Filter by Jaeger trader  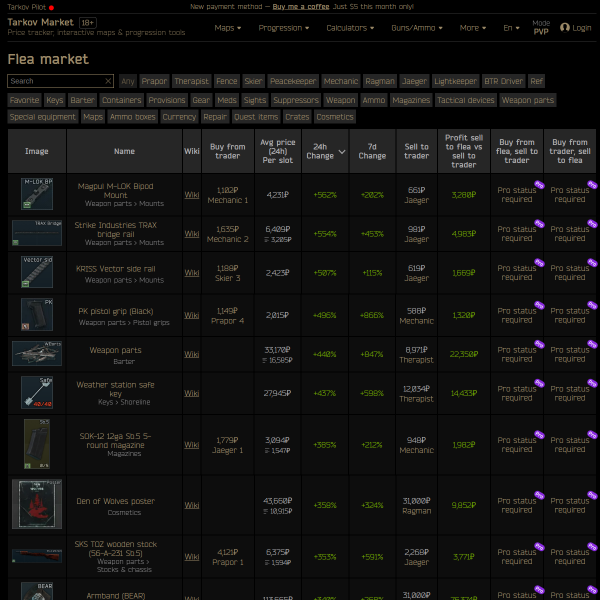[x=414, y=81]
